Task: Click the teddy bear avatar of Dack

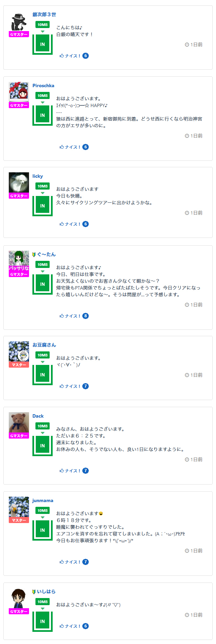Action: tap(19, 422)
